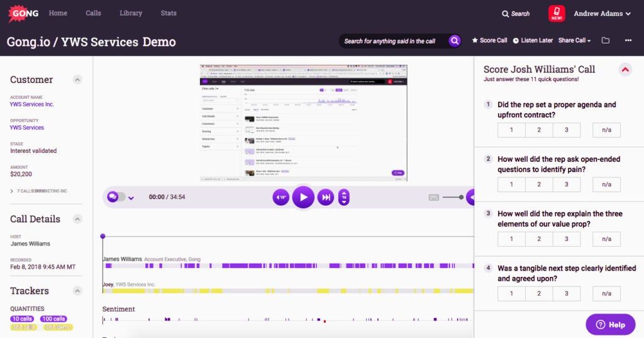Open the dropdown next to comments toggle

(131, 198)
